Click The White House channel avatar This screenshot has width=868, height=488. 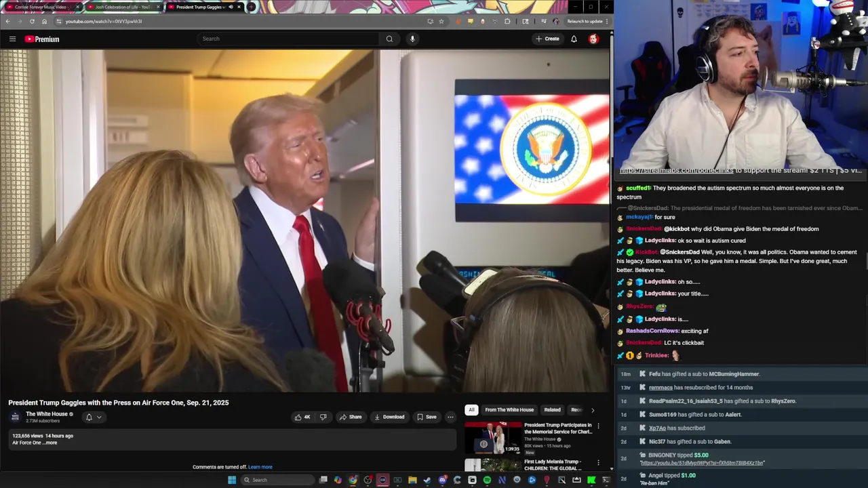(x=15, y=417)
